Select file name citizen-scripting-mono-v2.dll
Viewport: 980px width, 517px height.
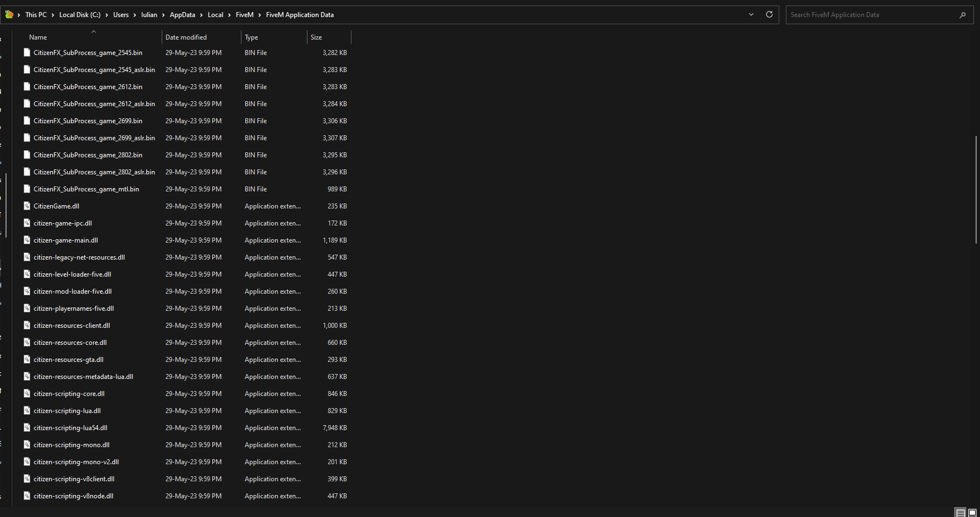coord(76,462)
